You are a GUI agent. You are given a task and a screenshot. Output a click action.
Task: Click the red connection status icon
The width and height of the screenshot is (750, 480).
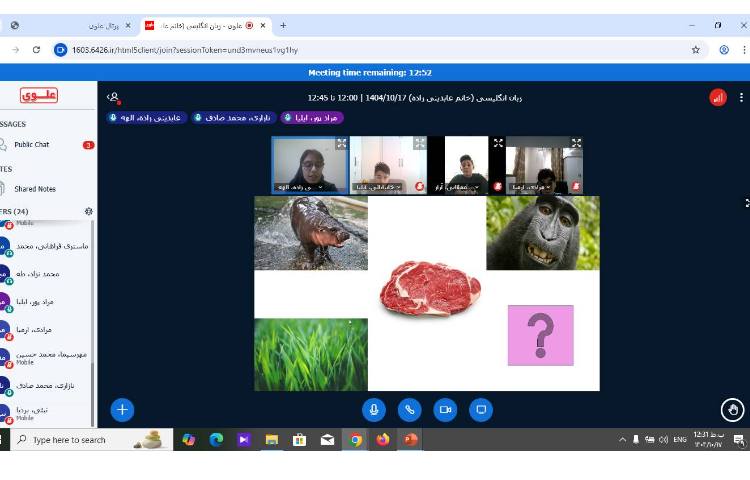[x=718, y=98]
